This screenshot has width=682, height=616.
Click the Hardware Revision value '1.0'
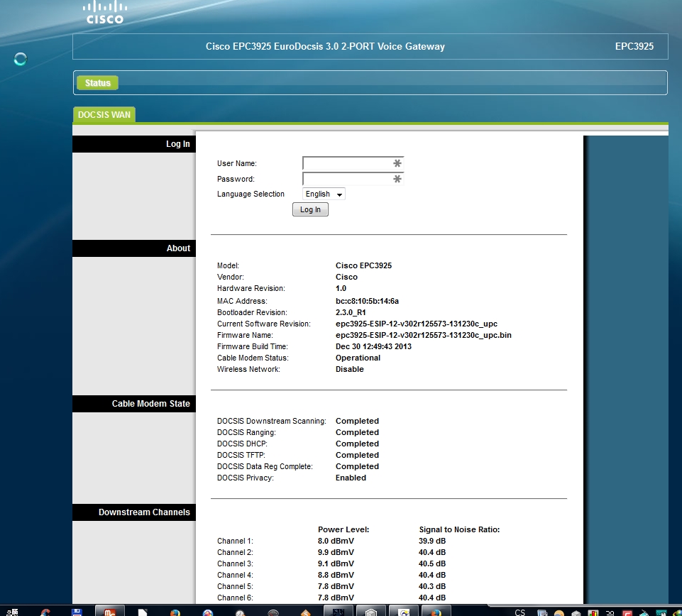(341, 288)
